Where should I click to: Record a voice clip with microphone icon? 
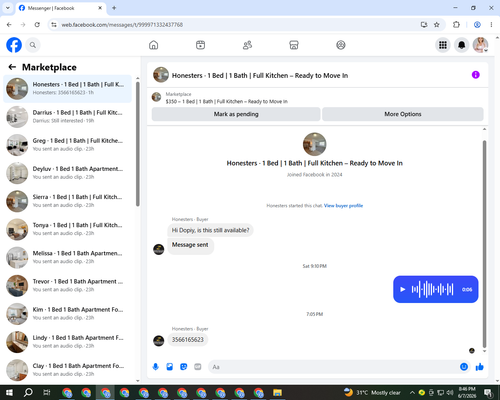coord(155,367)
